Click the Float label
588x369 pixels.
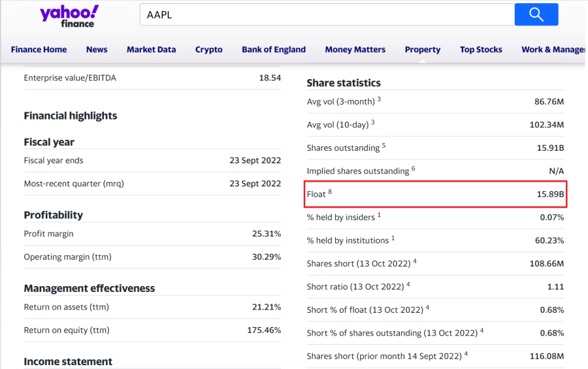click(319, 194)
